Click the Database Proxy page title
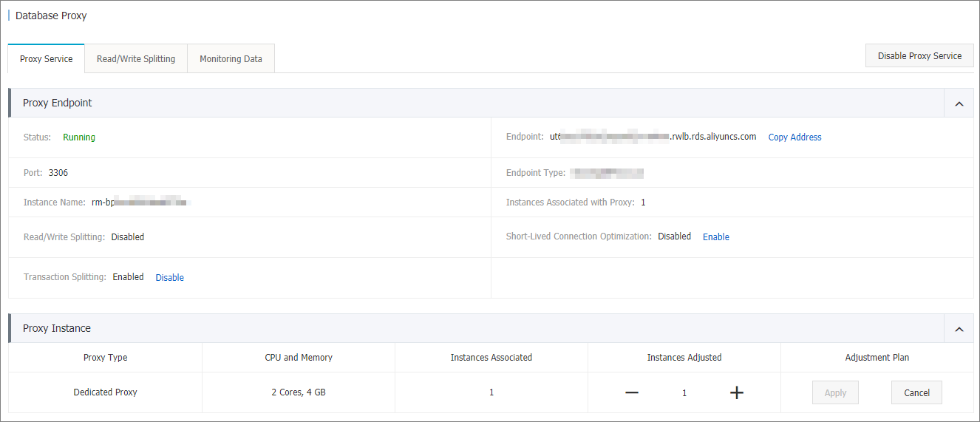980x422 pixels. pos(51,16)
